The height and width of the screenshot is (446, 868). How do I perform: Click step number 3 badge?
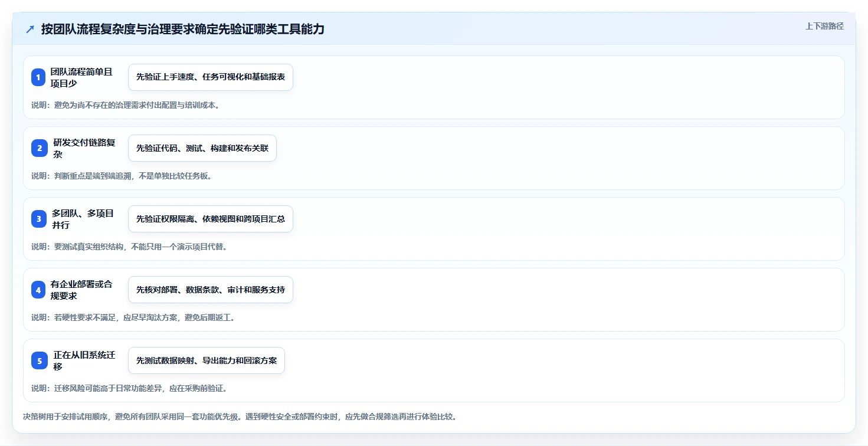point(39,219)
